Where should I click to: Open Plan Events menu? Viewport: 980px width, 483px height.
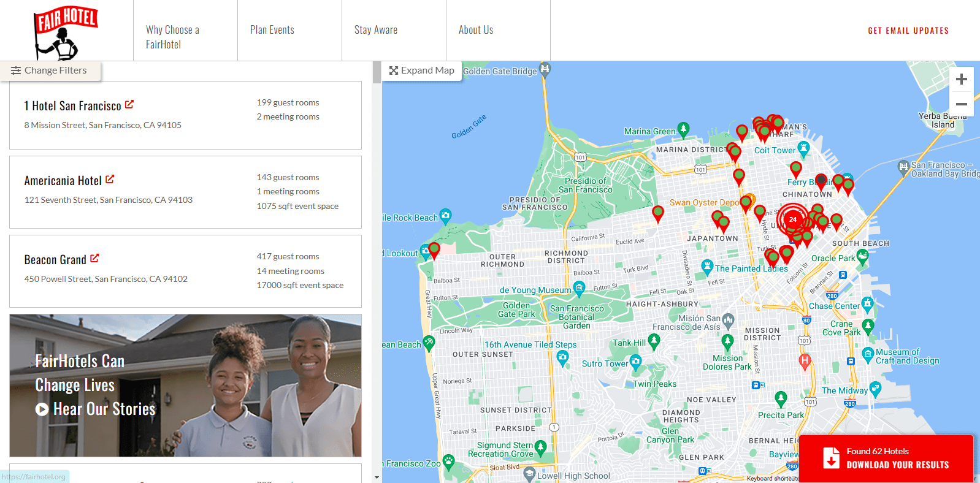[x=289, y=30]
